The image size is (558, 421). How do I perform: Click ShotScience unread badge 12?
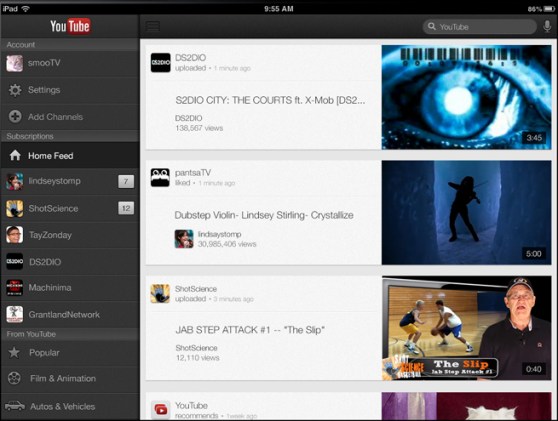[126, 208]
